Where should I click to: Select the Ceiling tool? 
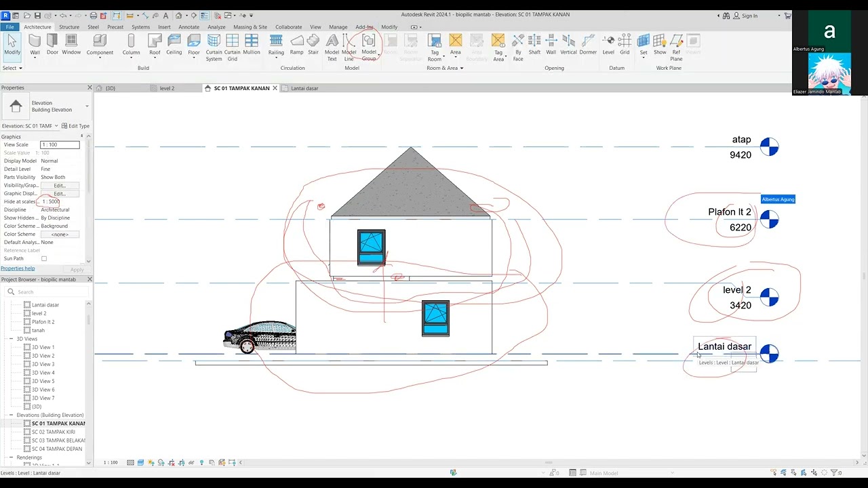click(174, 45)
